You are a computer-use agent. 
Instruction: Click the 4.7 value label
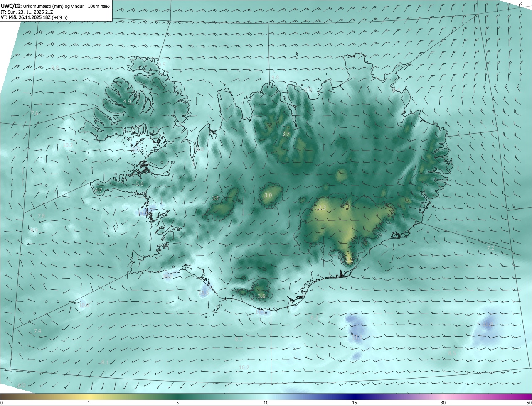click(x=99, y=190)
